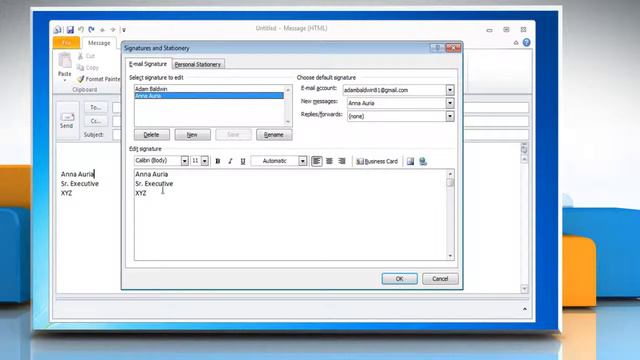Open the font size dropdown showing 11

pos(204,161)
